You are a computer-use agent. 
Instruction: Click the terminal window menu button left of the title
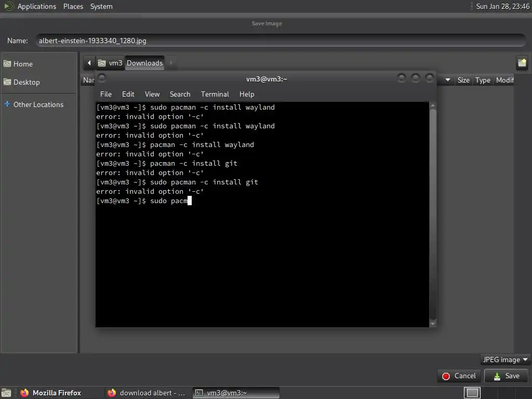click(102, 78)
